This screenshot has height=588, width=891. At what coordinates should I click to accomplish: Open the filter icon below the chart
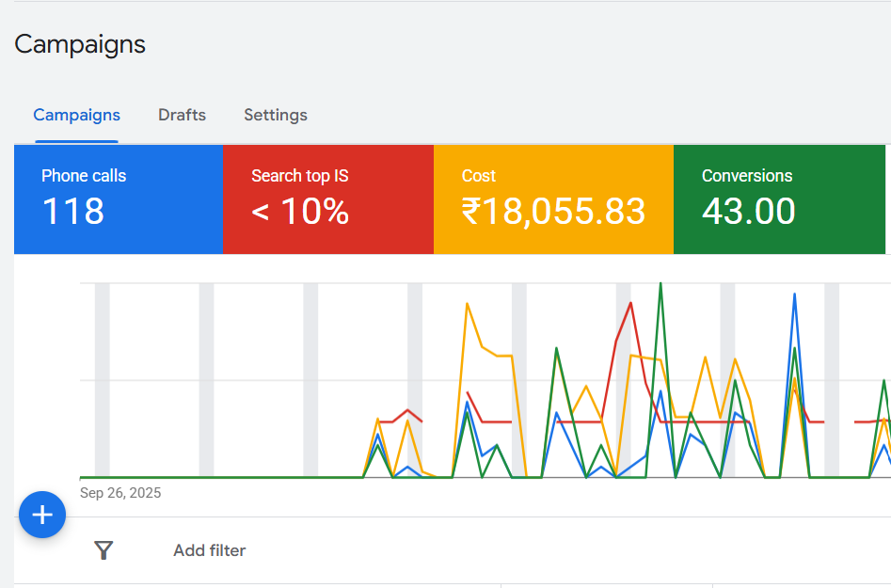tap(103, 550)
